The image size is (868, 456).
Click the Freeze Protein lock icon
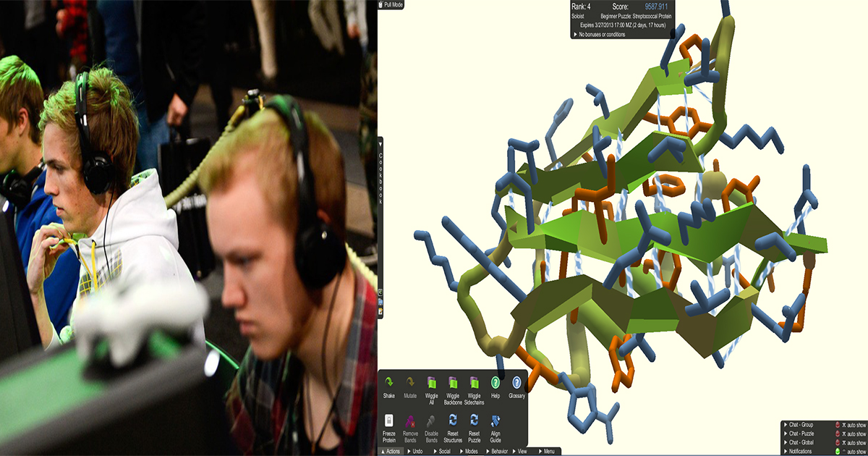coord(389,421)
